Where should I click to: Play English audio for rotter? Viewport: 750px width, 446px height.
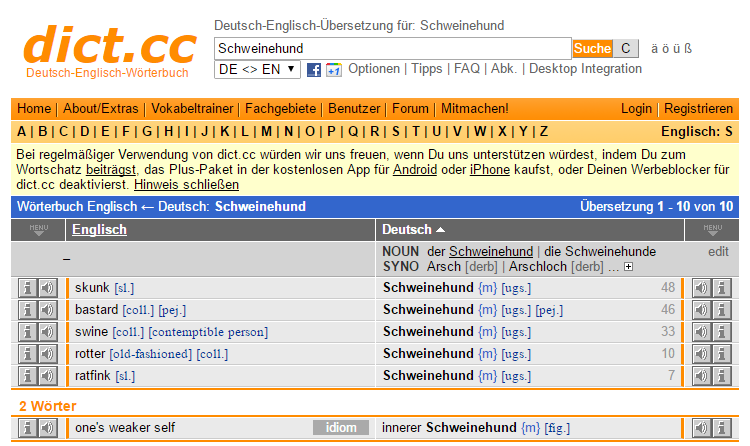click(x=47, y=354)
